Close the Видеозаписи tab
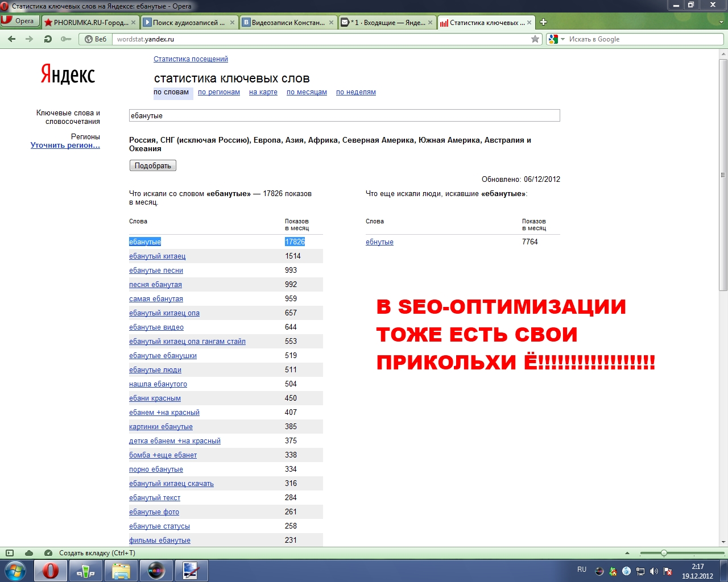 pos(332,23)
